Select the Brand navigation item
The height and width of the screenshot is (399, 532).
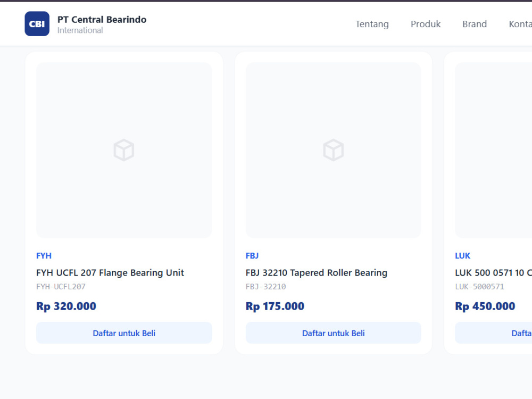475,24
